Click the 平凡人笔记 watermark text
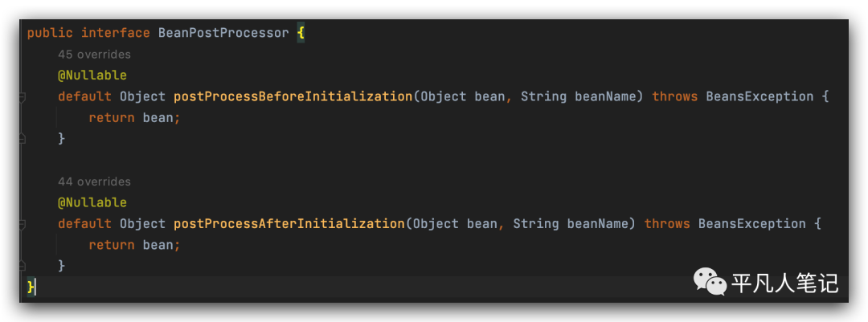This screenshot has width=868, height=322. [x=785, y=283]
